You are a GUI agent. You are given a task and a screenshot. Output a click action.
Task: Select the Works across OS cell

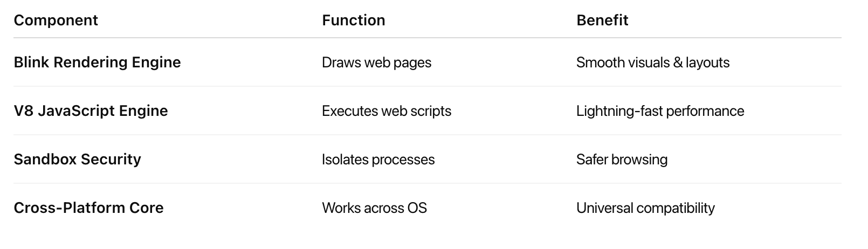click(x=374, y=208)
